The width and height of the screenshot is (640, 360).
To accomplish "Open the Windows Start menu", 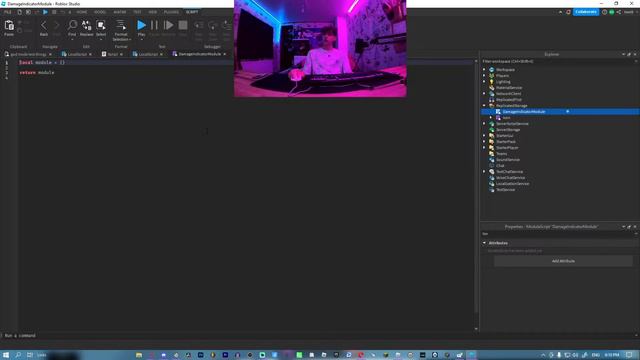I will (6, 355).
